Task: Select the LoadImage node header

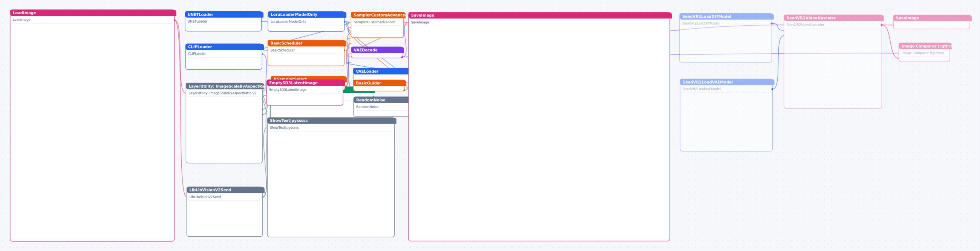Action: point(93,13)
